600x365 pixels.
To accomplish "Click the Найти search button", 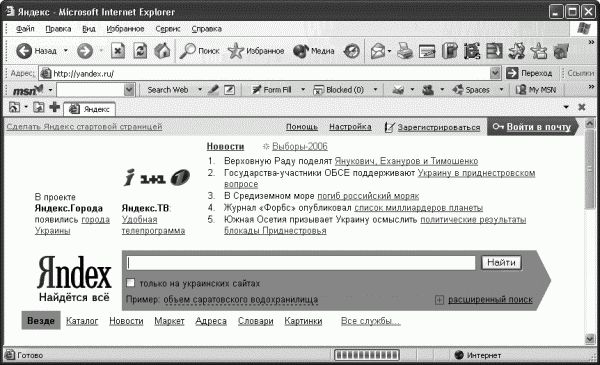I will pyautogui.click(x=501, y=262).
